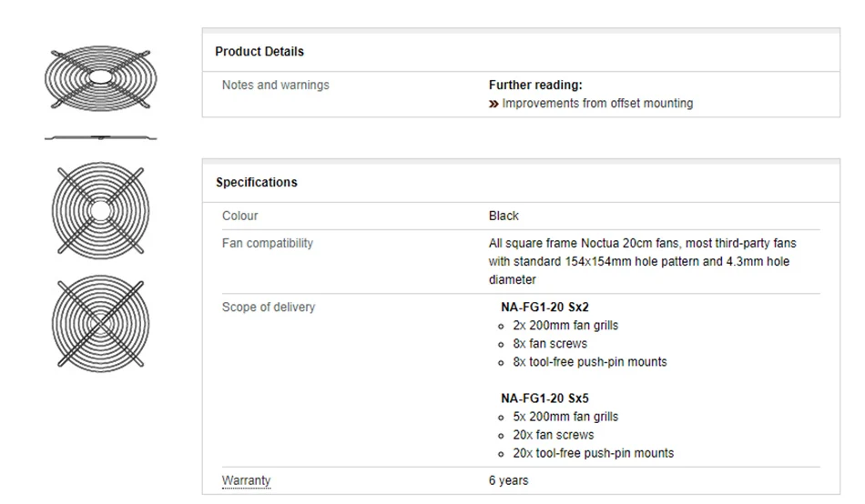
Task: Click the '6 years' warranty value
Action: point(508,480)
